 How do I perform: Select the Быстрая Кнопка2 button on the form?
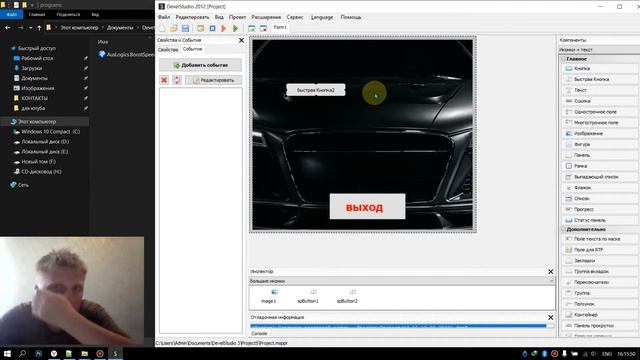pyautogui.click(x=316, y=90)
